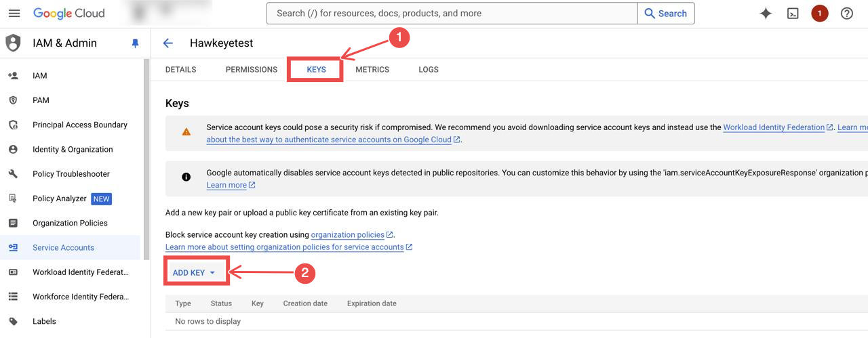This screenshot has width=868, height=338.
Task: Click the Principal Access Boundary icon
Action: pos(13,125)
